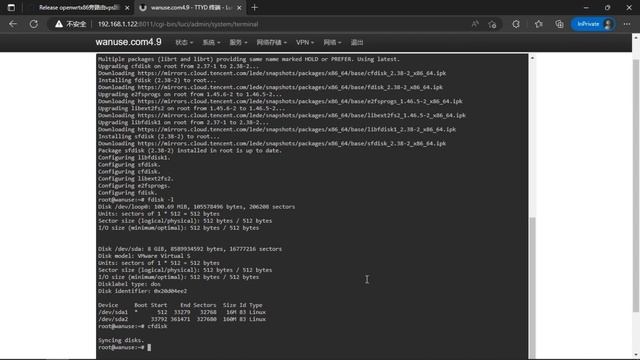
Task: Click the 'Syncing disks.' output line
Action: 121,340
